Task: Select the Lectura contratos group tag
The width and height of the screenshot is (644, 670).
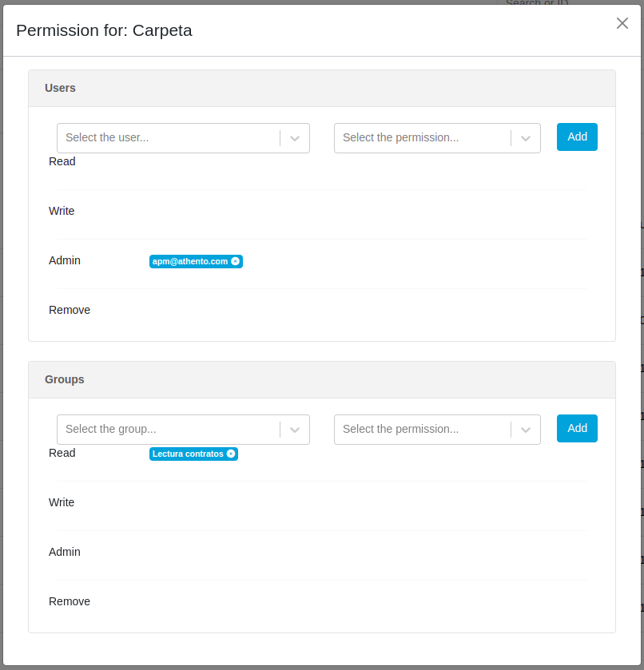Action: [x=188, y=454]
